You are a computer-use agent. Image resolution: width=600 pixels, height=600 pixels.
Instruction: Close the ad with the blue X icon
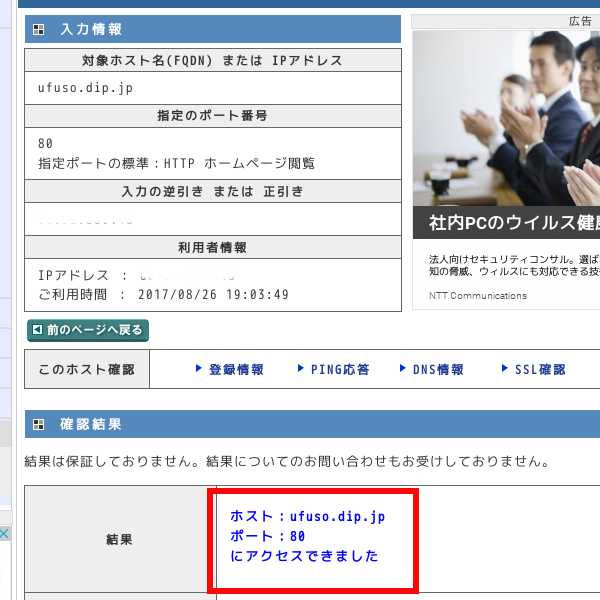coord(4,535)
